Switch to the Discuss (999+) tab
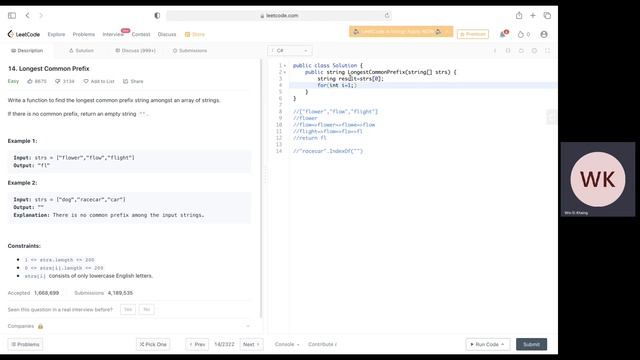The image size is (640, 360). click(136, 51)
